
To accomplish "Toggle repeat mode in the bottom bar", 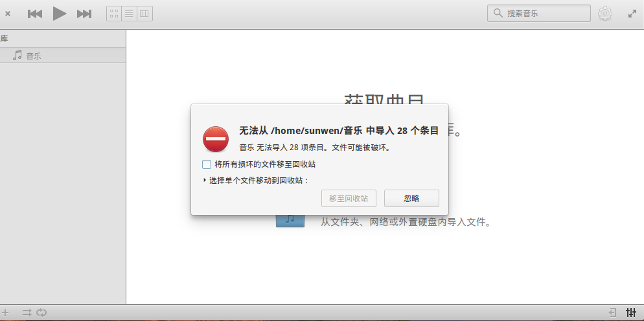I will [41, 313].
